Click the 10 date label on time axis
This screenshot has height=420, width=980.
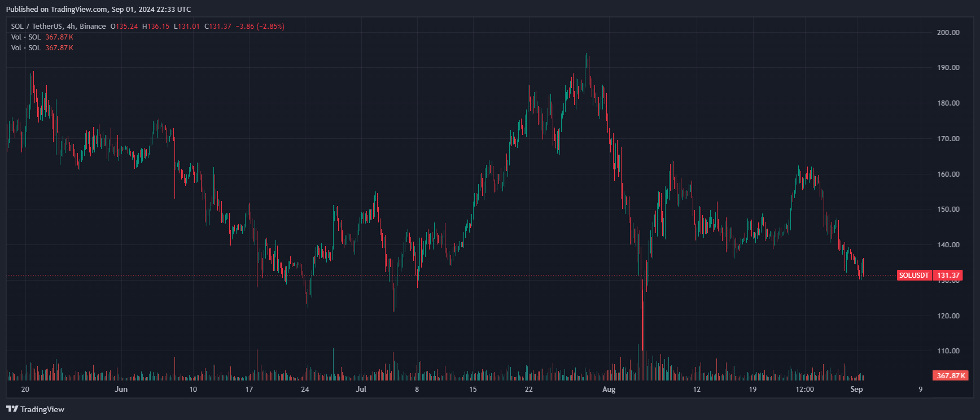pyautogui.click(x=193, y=390)
